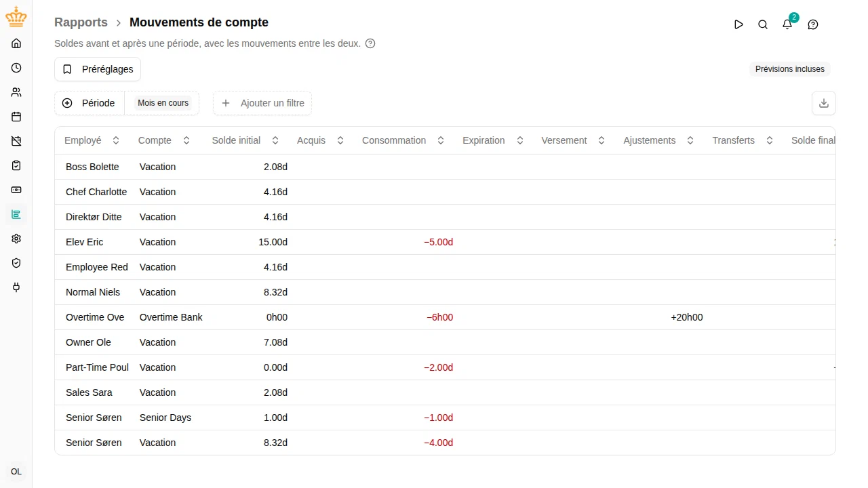Image resolution: width=868 pixels, height=488 pixels.
Task: Click the crown logo icon
Action: point(16,17)
